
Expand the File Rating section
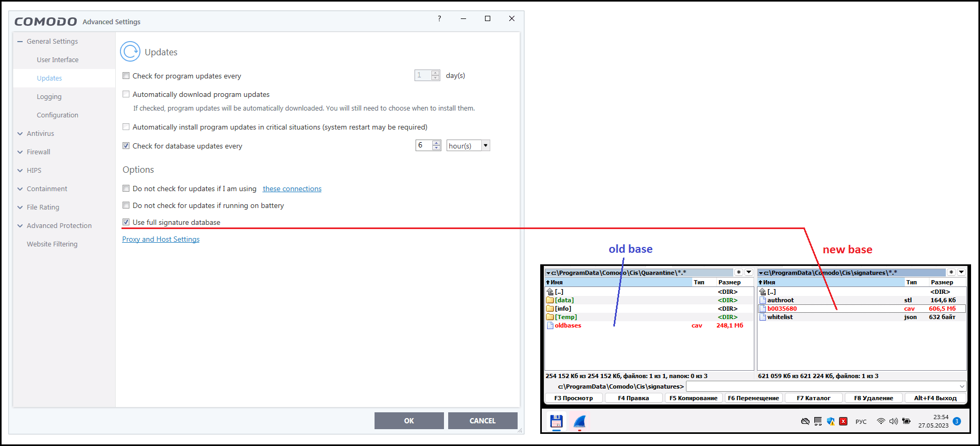pyautogui.click(x=20, y=207)
